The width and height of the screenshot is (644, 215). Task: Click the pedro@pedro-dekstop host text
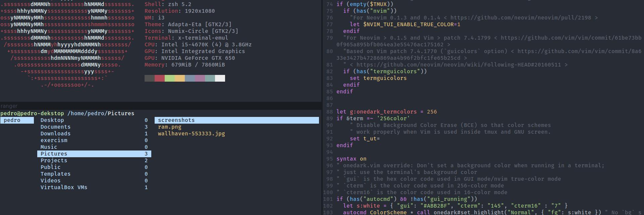32,114
